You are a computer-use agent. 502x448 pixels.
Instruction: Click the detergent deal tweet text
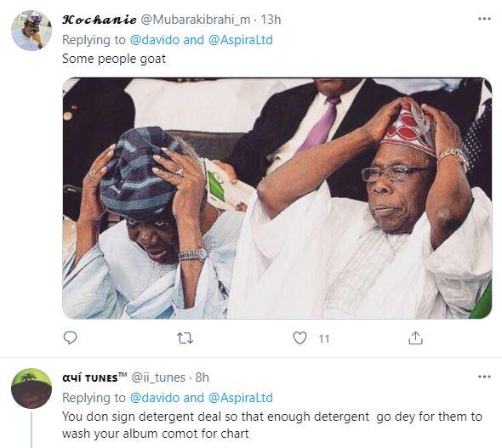pos(272,425)
